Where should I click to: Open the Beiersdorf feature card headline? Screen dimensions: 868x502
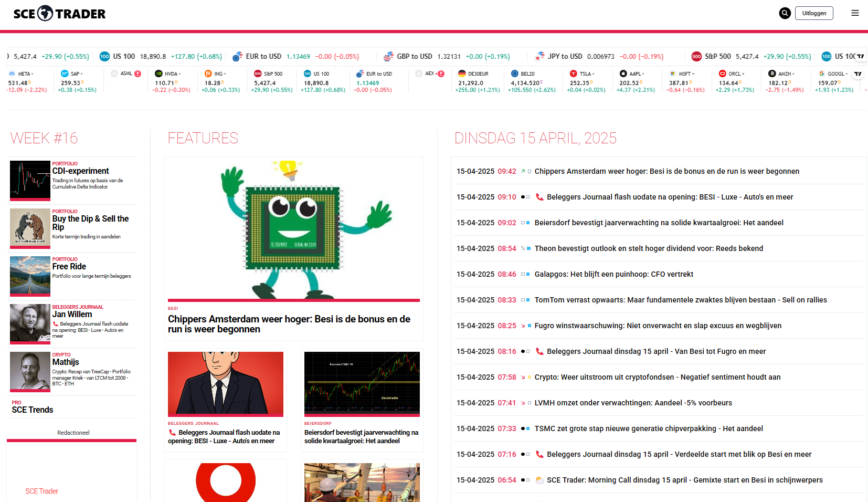[362, 437]
